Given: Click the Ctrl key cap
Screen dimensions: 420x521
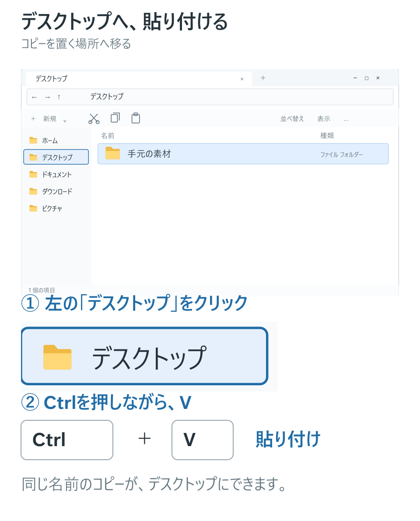Looking at the screenshot, I should click(67, 440).
